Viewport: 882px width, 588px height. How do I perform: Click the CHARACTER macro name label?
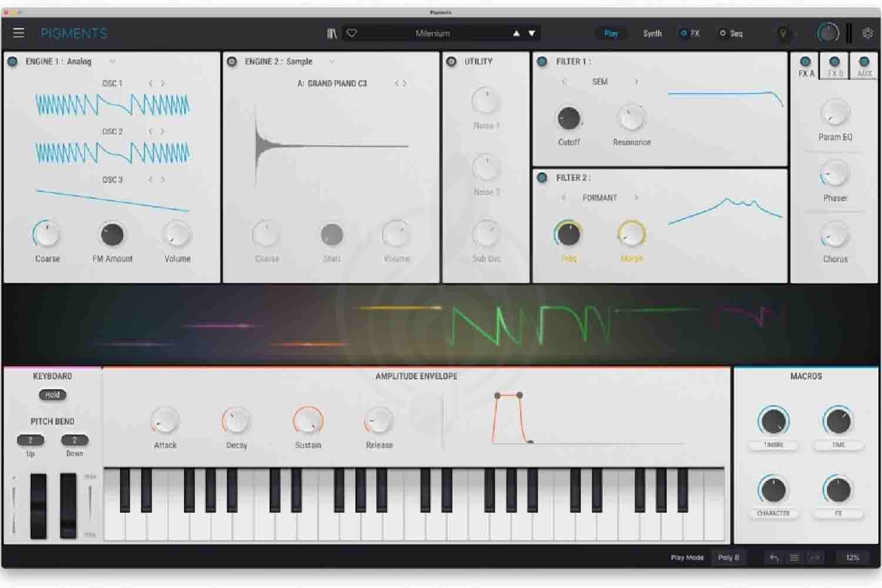[773, 513]
